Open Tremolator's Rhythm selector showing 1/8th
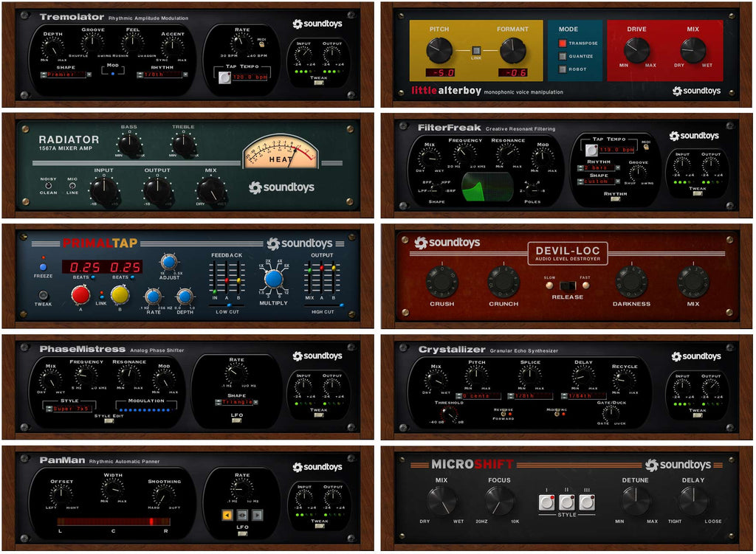This screenshot has height=554, width=756. 162,75
